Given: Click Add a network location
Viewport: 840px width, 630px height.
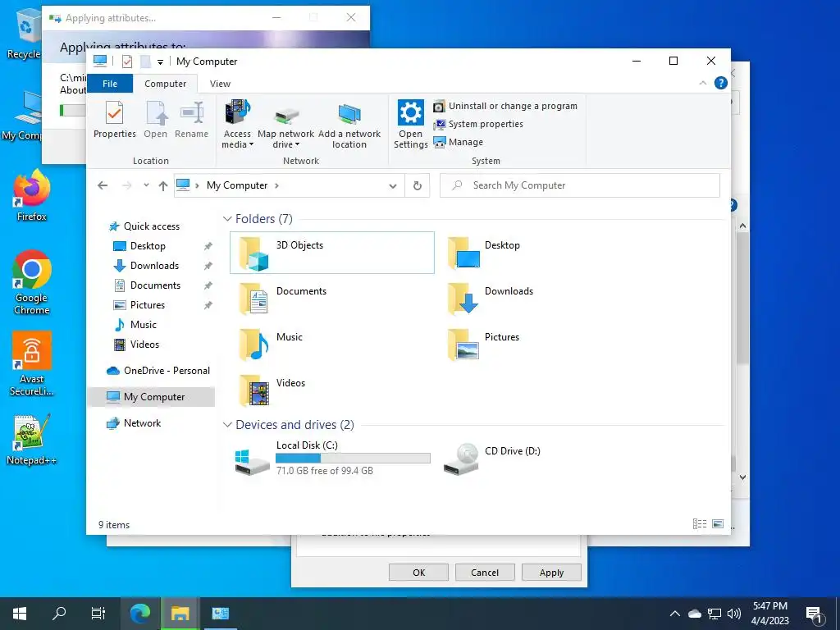Looking at the screenshot, I should coord(349,126).
